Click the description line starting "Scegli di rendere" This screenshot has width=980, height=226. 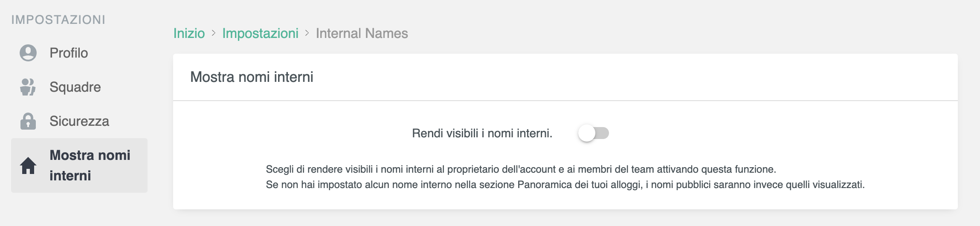pos(521,169)
